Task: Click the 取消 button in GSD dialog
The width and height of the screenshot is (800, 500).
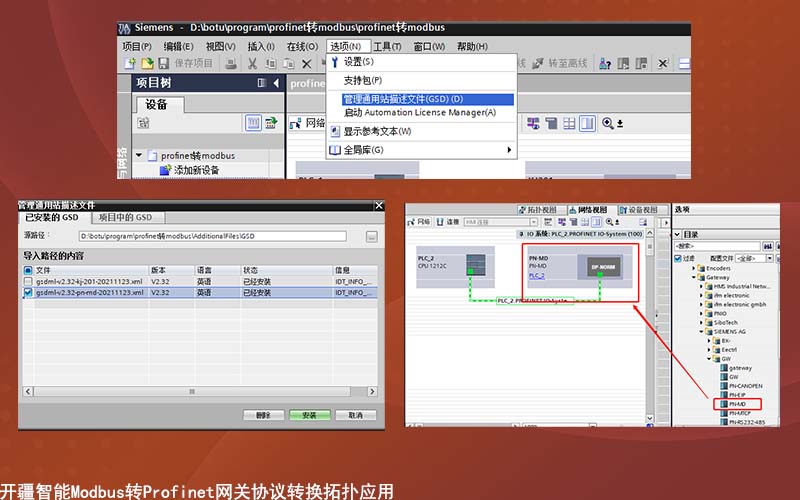Action: pos(355,415)
